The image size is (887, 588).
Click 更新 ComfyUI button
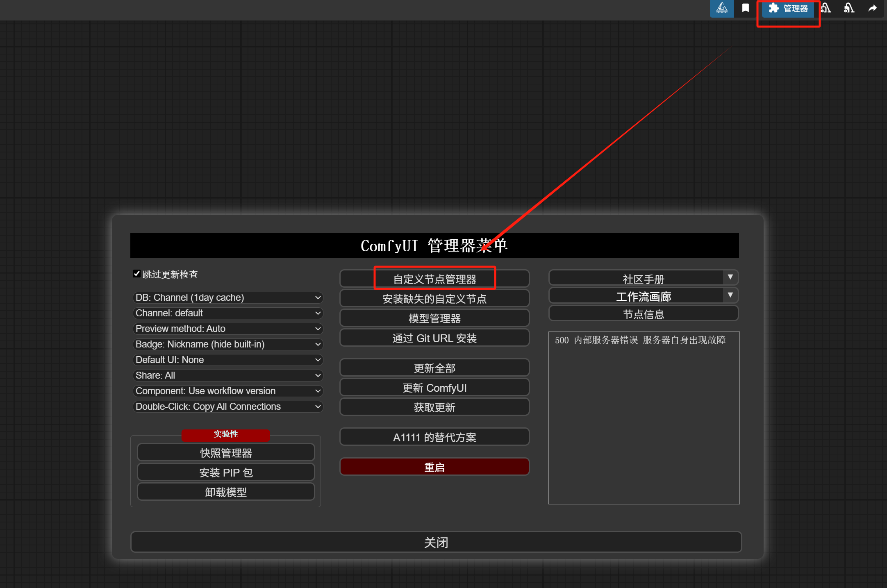click(434, 388)
